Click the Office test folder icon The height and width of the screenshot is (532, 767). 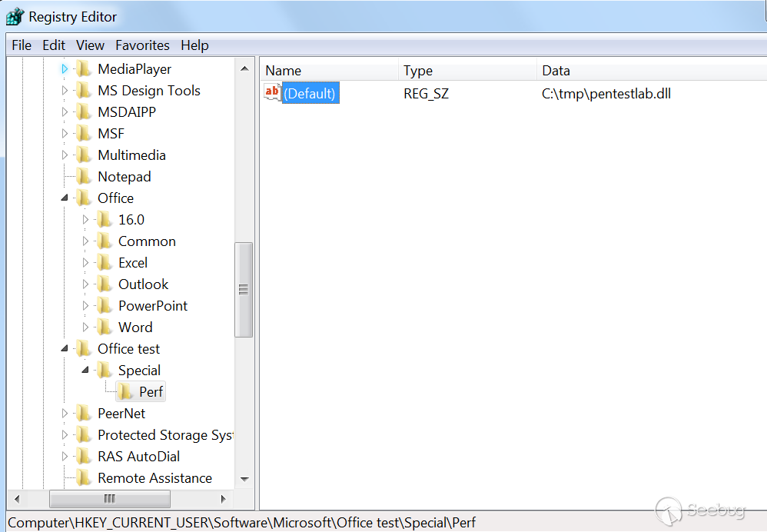pos(84,349)
